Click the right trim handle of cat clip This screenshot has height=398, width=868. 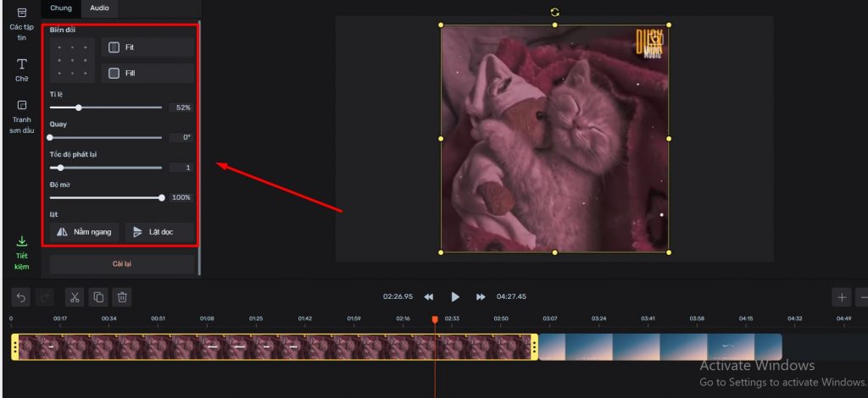pyautogui.click(x=534, y=347)
